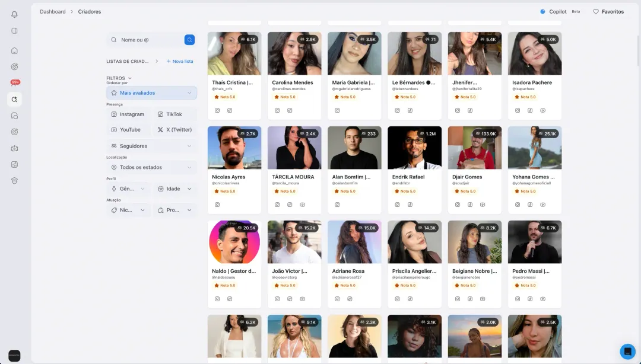This screenshot has width=641, height=364.
Task: Open Endrik Rafael's profile photo
Action: click(414, 148)
